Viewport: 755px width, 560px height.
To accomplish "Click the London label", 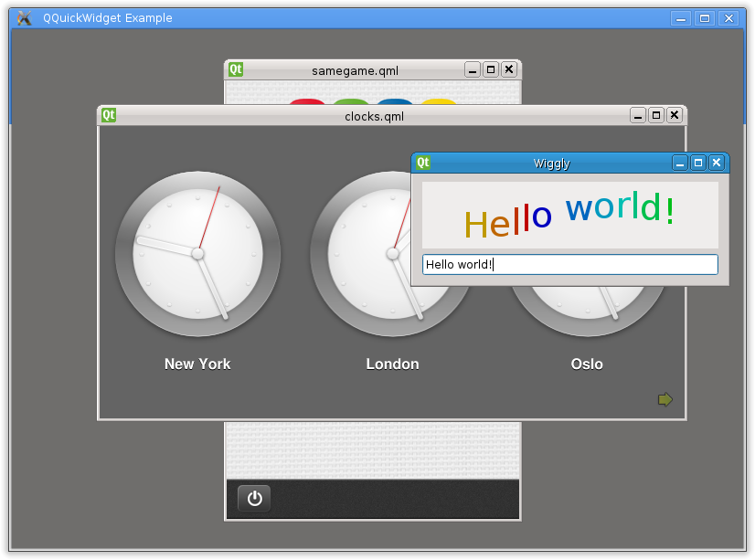I will pyautogui.click(x=392, y=365).
